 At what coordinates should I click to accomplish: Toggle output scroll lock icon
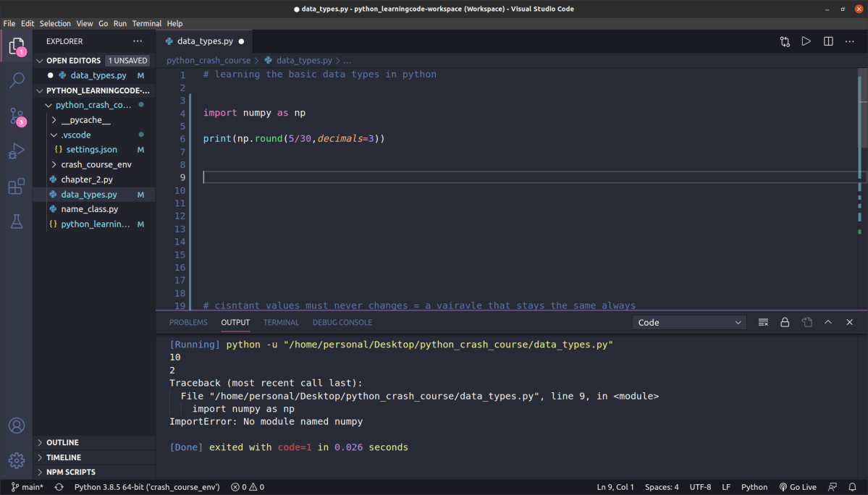[x=785, y=323]
